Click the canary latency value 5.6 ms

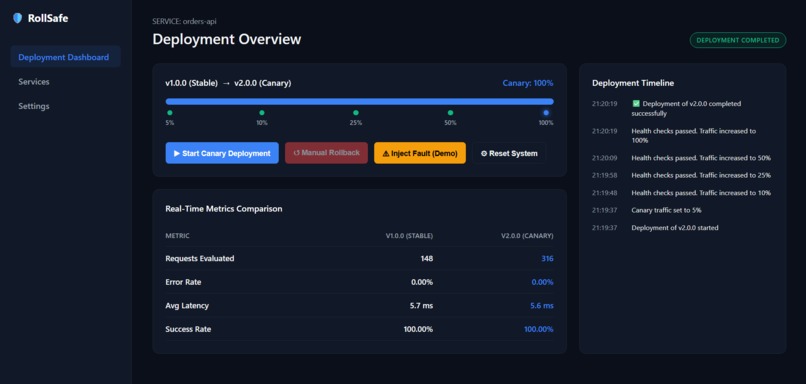pyautogui.click(x=542, y=306)
